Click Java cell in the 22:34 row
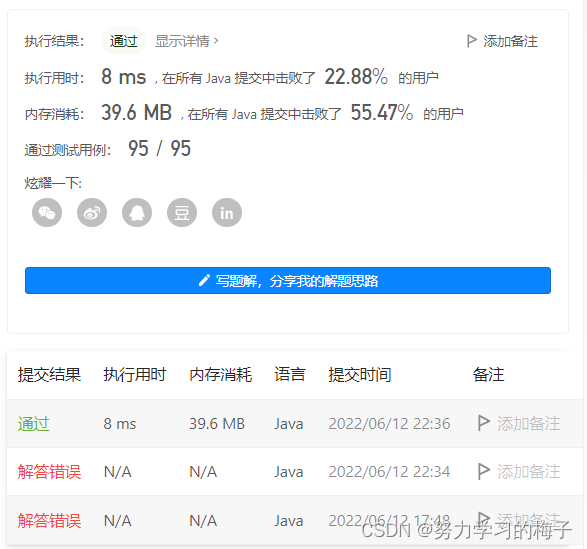 (289, 471)
